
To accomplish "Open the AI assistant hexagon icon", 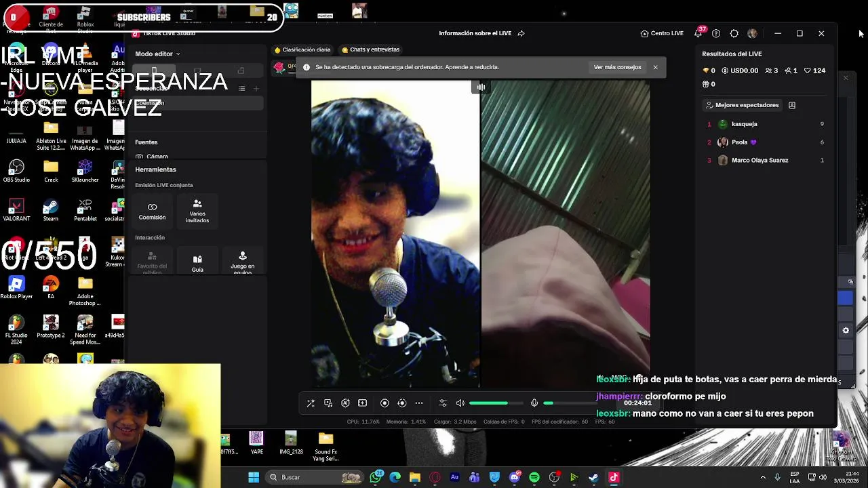I will pyautogui.click(x=345, y=403).
